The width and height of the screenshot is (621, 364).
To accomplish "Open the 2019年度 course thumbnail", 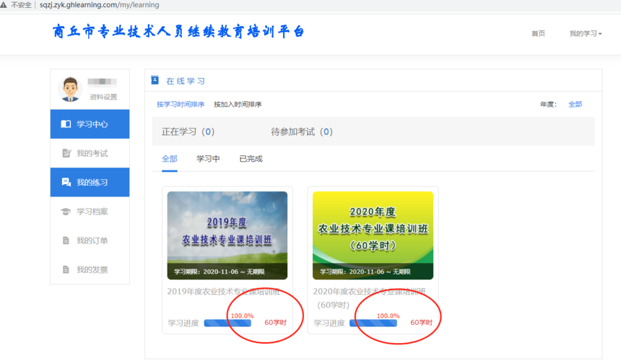I will tap(227, 235).
